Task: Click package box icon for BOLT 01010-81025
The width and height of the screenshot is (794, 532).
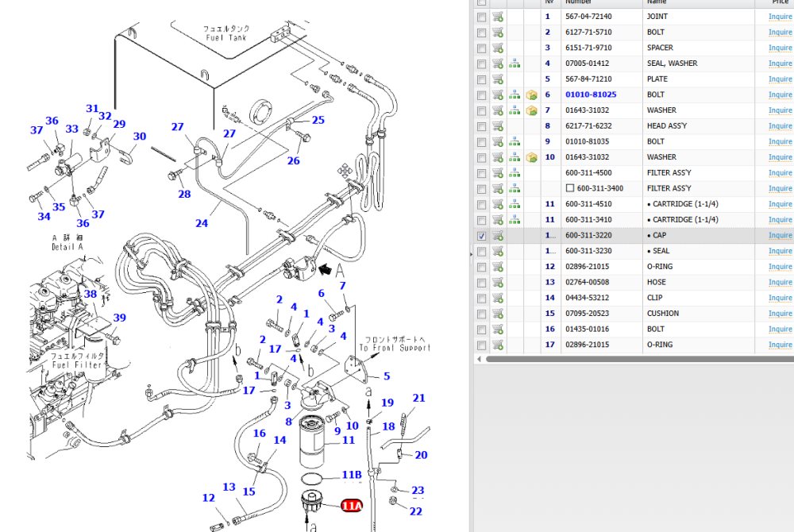Action: pos(531,94)
